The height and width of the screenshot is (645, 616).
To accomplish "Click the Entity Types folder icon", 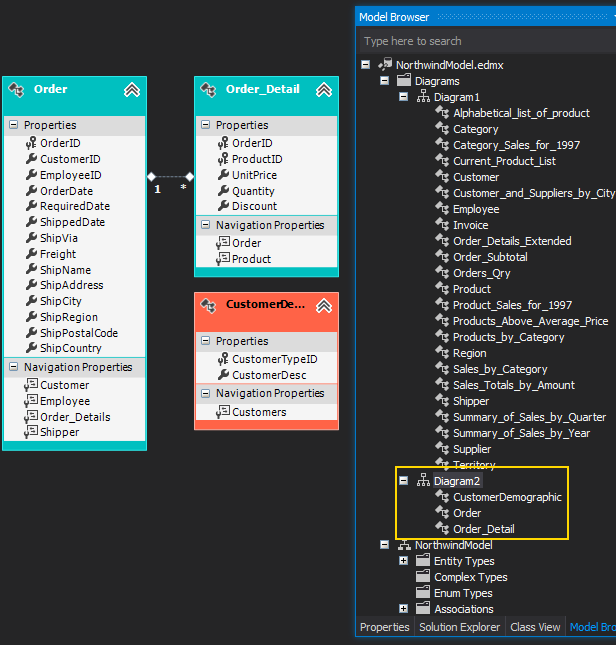I will tap(423, 561).
